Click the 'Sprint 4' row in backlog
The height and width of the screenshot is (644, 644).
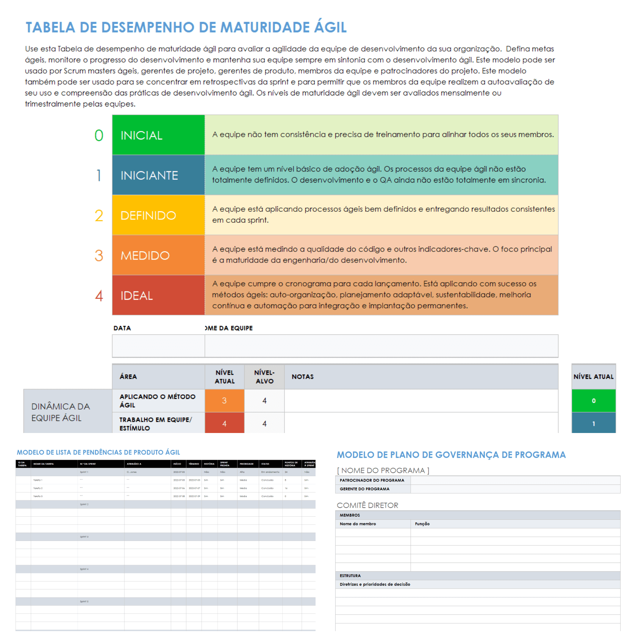point(166,569)
